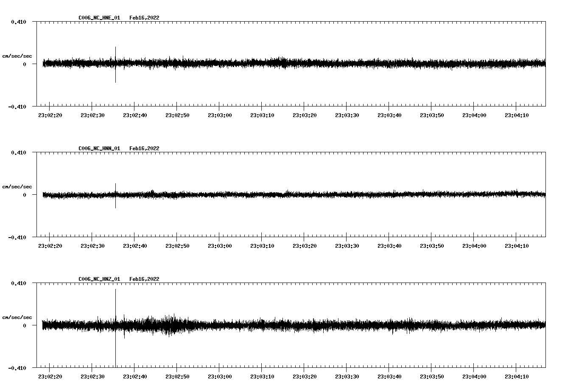The image size is (576, 392).
Task: Click the 23:03:30 time label under HNZ plot
Action: point(347,377)
